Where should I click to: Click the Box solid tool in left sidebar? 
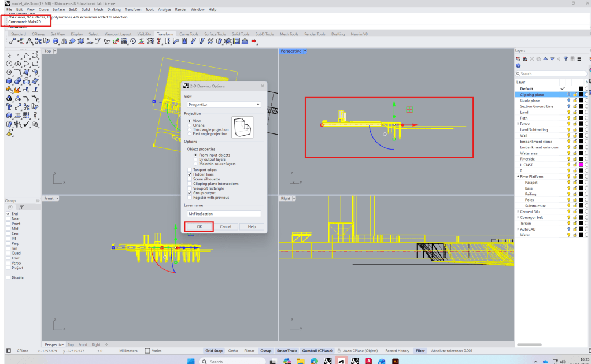[x=9, y=81]
